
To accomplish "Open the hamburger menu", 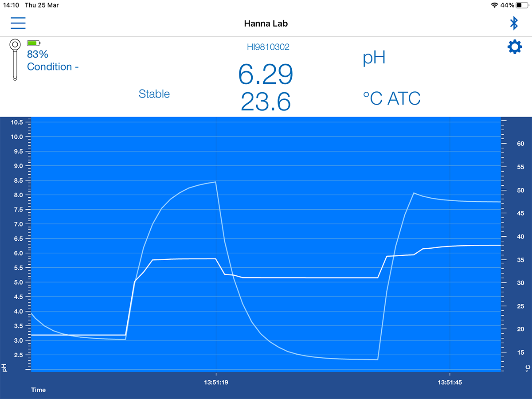I will (18, 23).
